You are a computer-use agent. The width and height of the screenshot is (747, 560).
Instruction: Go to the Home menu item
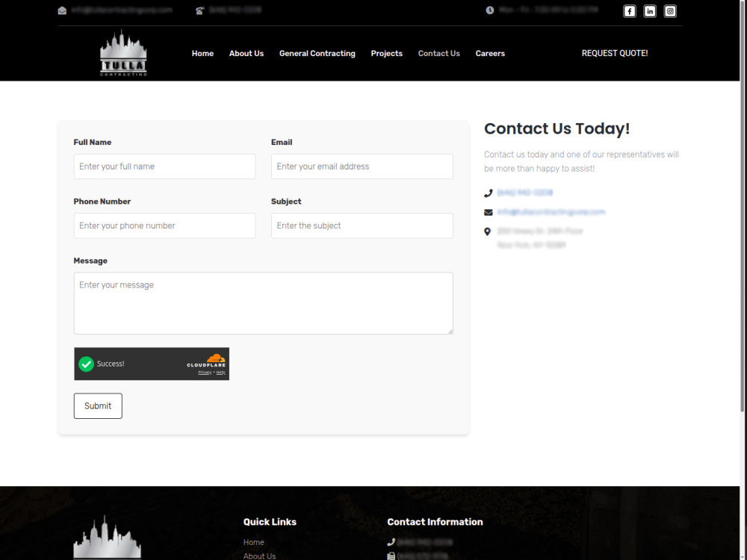coord(202,53)
